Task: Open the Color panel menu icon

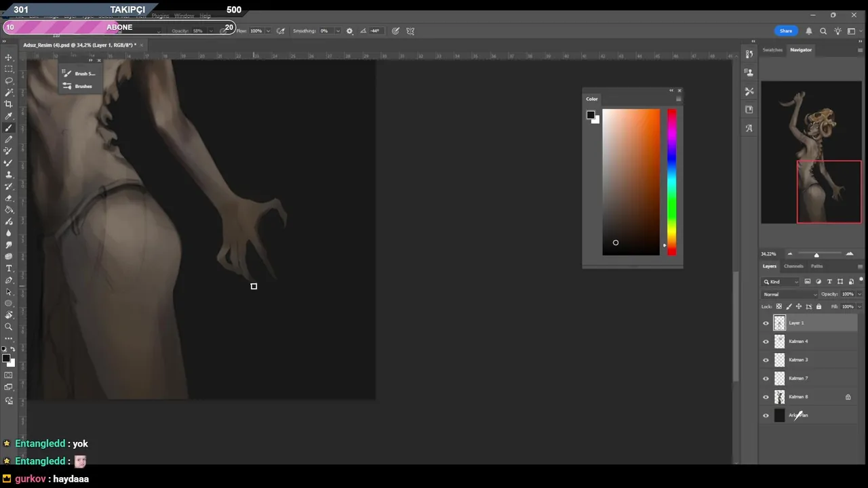Action: pos(678,99)
